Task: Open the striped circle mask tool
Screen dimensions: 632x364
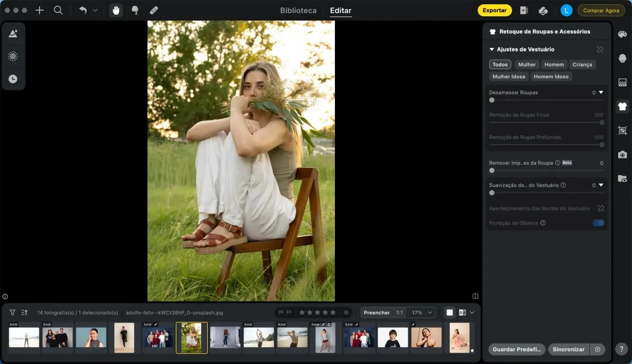Action: click(13, 56)
